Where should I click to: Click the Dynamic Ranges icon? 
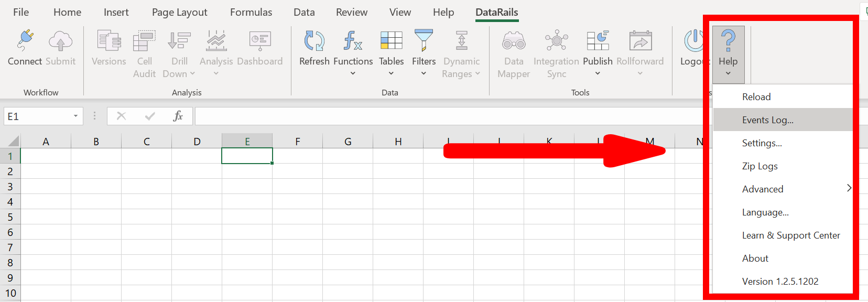click(x=462, y=40)
